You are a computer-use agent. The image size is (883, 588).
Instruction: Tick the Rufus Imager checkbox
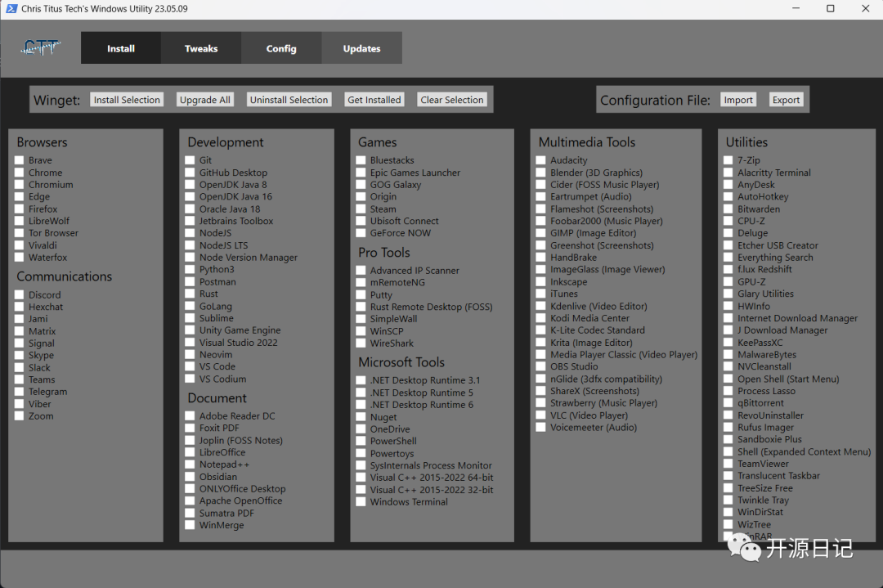(728, 428)
